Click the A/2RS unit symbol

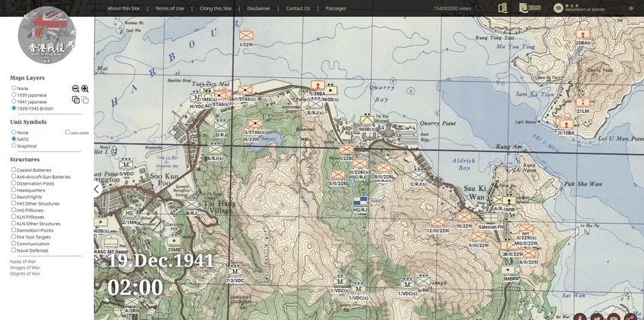click(132, 302)
